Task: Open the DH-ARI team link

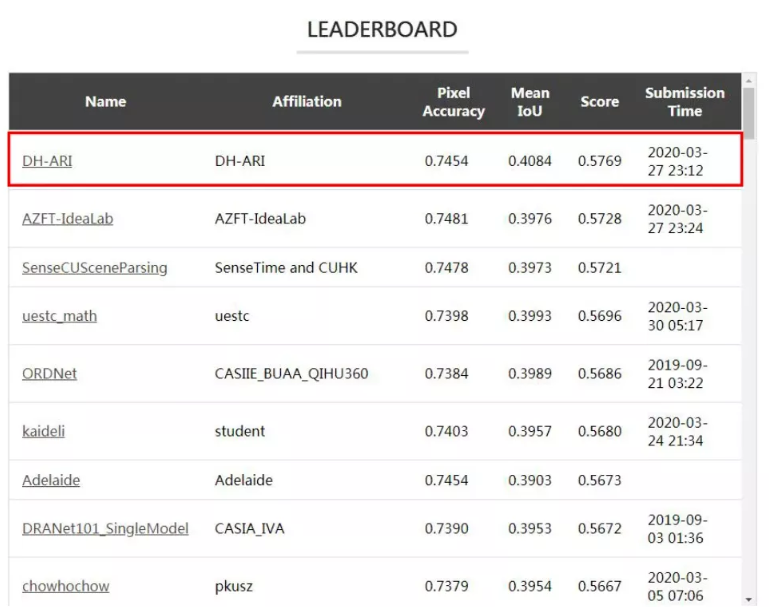Action: [x=47, y=161]
